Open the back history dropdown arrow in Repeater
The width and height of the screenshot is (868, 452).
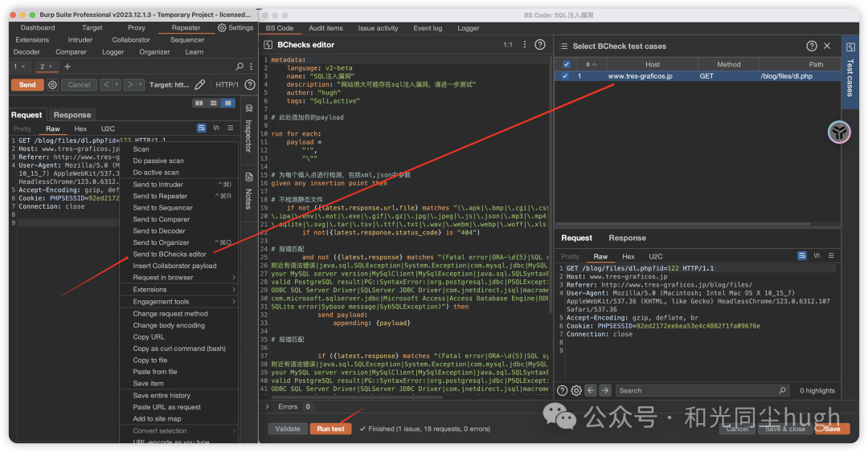(117, 84)
